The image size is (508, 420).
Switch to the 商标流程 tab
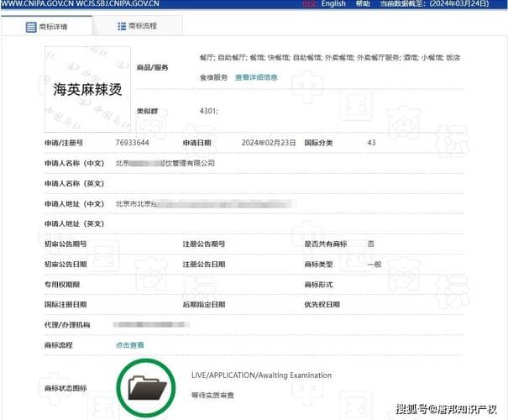pyautogui.click(x=138, y=26)
